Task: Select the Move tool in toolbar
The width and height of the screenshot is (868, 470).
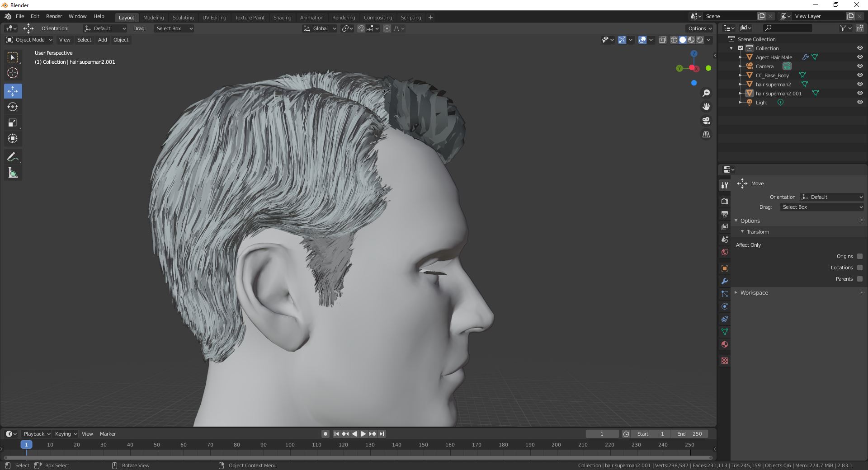Action: tap(13, 91)
